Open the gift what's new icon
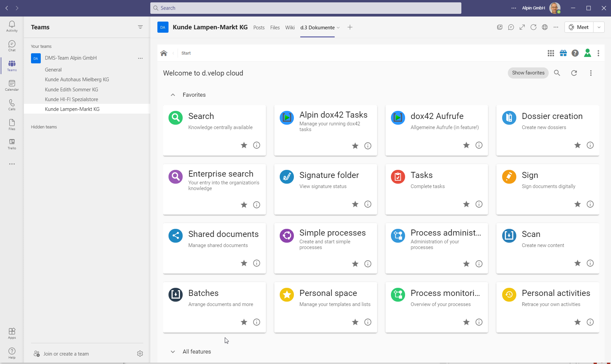Viewport: 611px width, 364px height. pos(563,53)
